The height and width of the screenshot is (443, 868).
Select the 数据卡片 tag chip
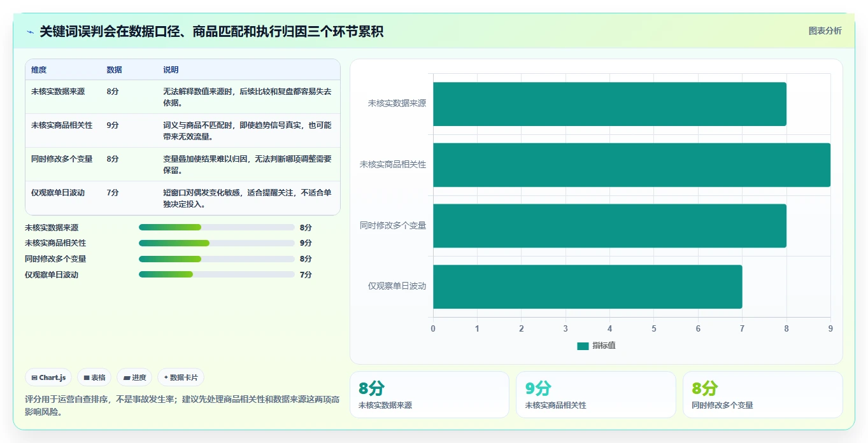[x=181, y=377]
